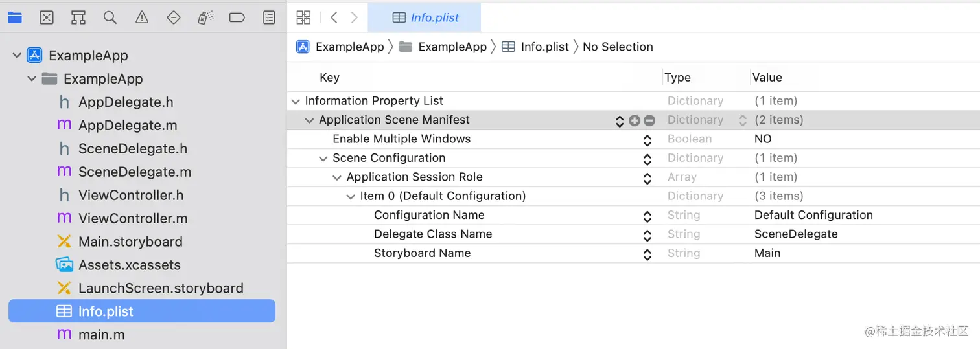Collapse the Application Scene Manifest row

point(310,120)
